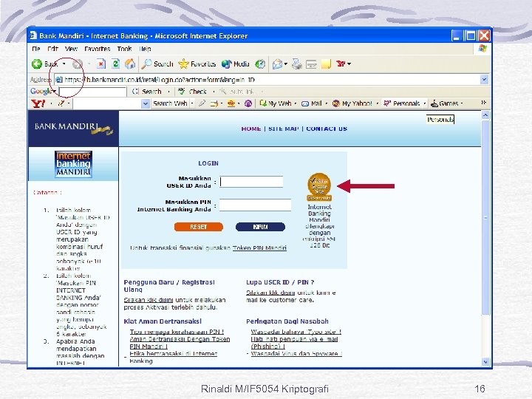
Task: Click the blue KIRIM submit button
Action: coord(260,227)
